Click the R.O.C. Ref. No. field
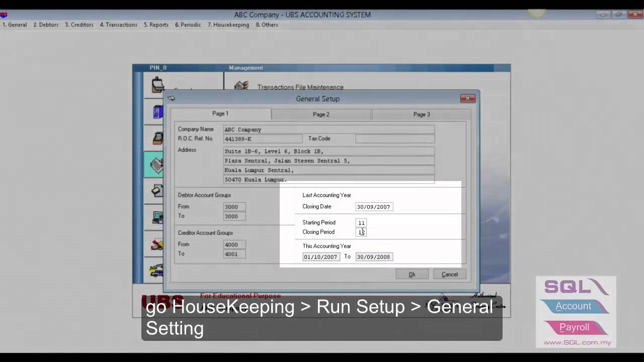644x362 pixels. coord(263,139)
